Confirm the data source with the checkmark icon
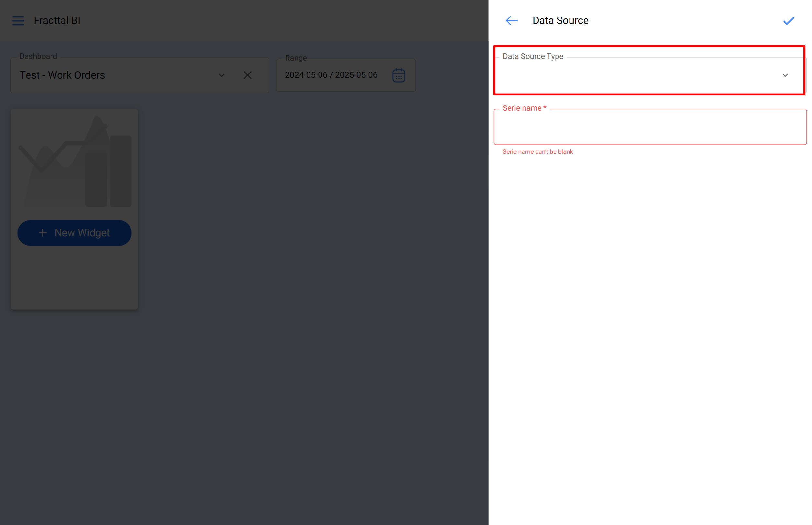 point(788,21)
